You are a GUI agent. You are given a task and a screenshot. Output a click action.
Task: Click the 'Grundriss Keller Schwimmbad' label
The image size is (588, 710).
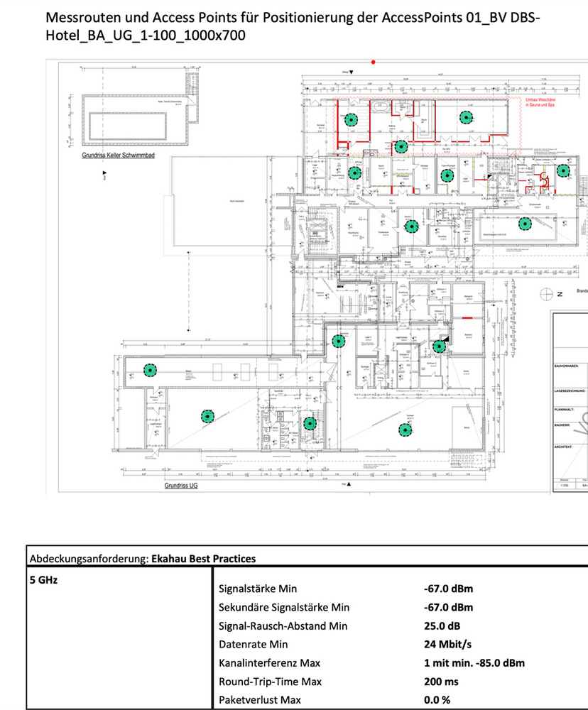[118, 154]
